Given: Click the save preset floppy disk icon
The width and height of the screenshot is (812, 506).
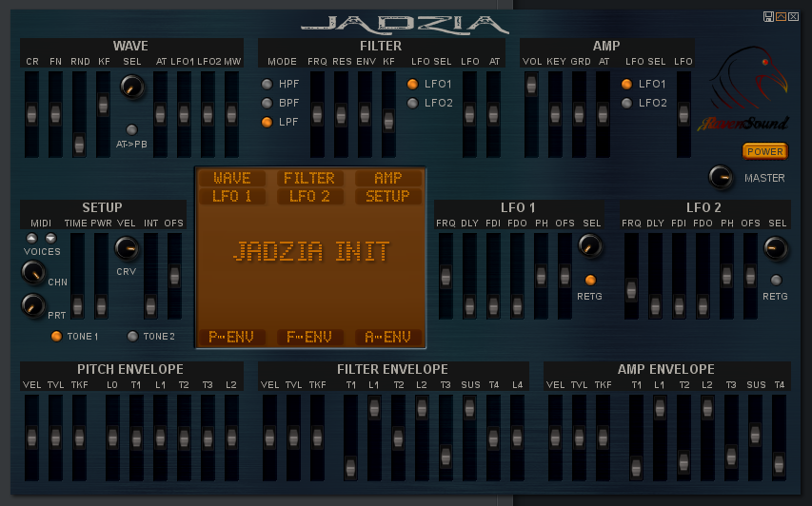Looking at the screenshot, I should coord(768,16).
